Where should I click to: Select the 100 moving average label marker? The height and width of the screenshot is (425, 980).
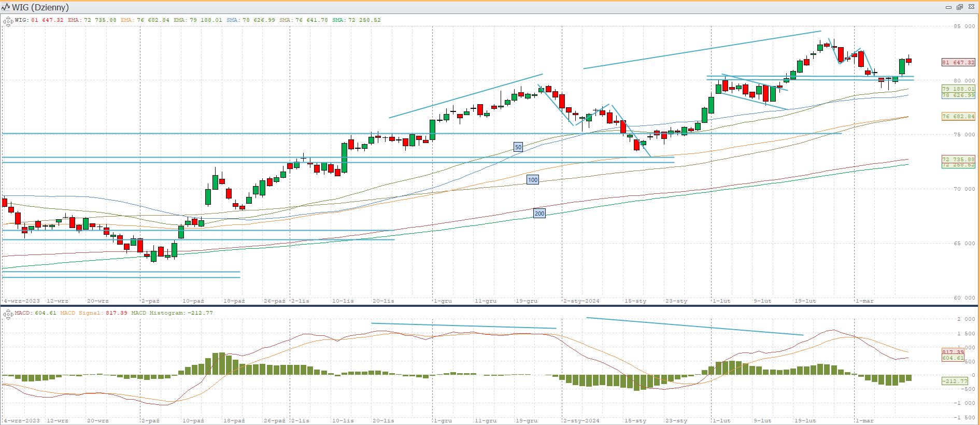533,180
